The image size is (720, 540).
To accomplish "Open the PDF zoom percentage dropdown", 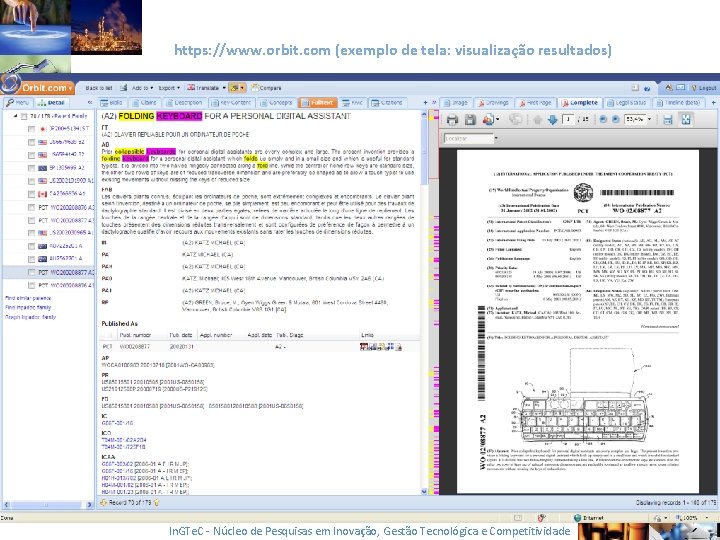I will [649, 119].
